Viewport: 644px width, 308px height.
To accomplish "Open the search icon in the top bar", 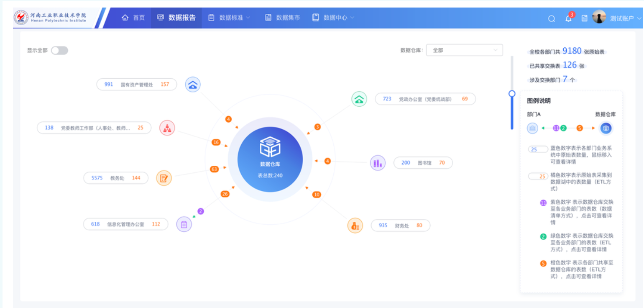I will tap(551, 18).
